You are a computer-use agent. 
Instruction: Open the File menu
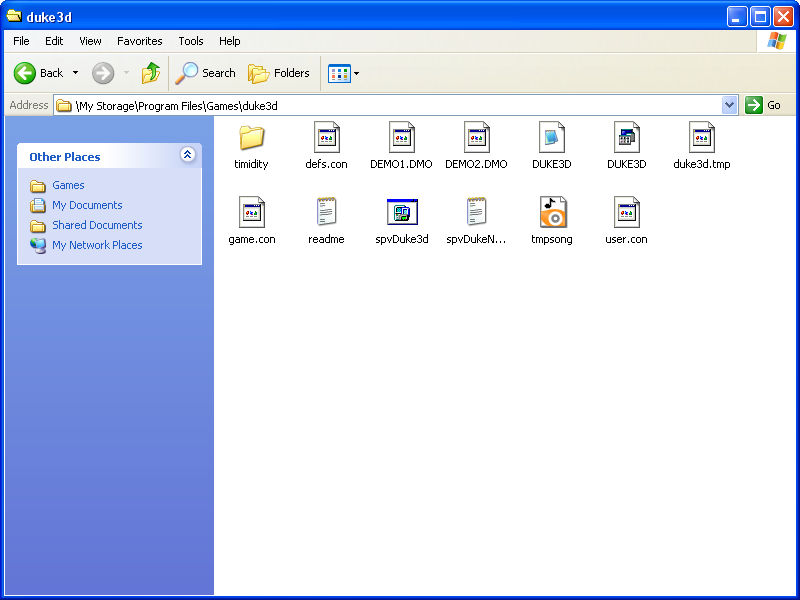pyautogui.click(x=21, y=41)
